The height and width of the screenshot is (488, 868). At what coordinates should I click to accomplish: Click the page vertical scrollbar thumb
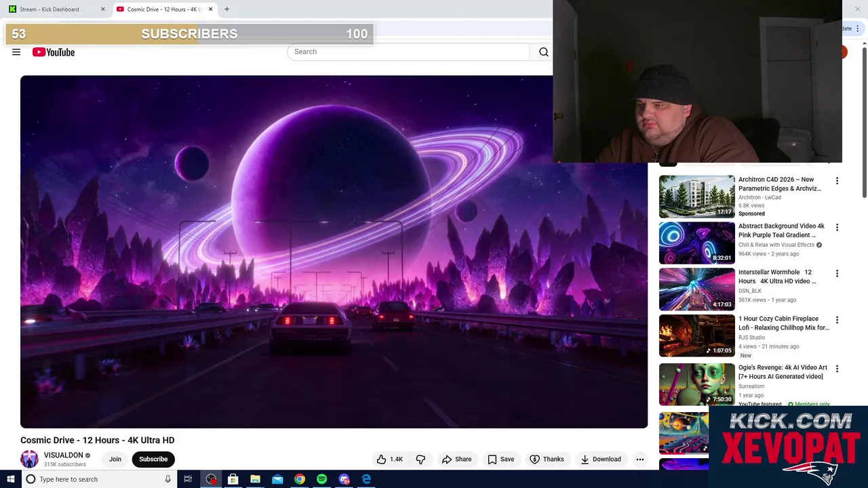[x=864, y=122]
